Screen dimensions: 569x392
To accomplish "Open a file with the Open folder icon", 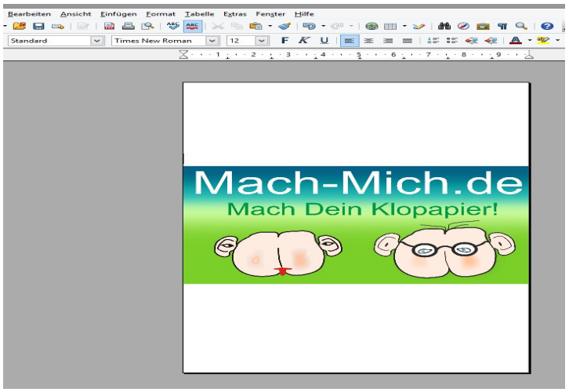I will (20, 26).
